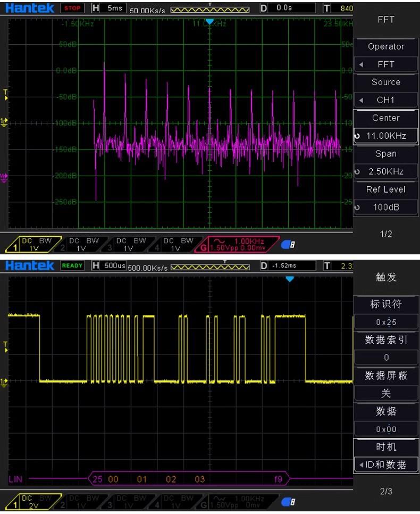Click the Hantek logo beside the STOP indicator
This screenshot has height=514, width=420.
(x=30, y=9)
